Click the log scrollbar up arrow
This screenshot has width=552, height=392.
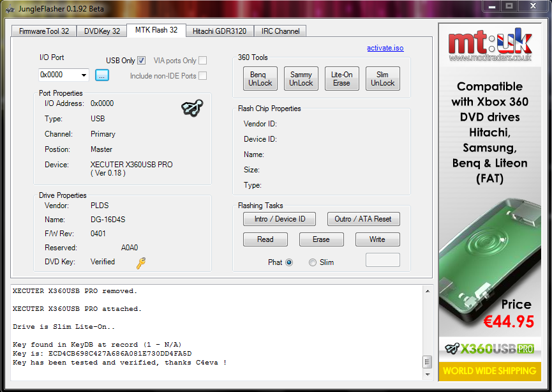pyautogui.click(x=428, y=291)
